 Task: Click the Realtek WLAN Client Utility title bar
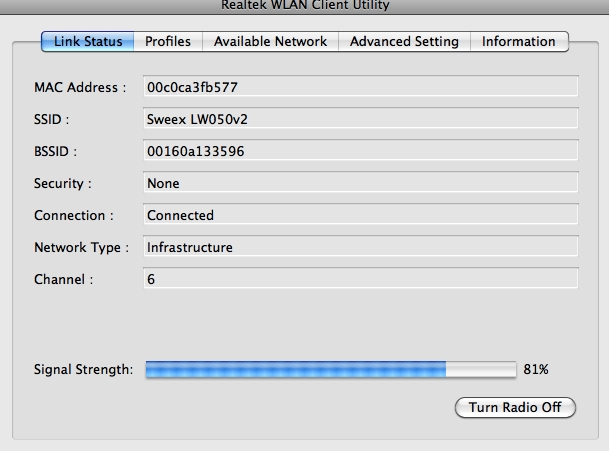coord(305,6)
